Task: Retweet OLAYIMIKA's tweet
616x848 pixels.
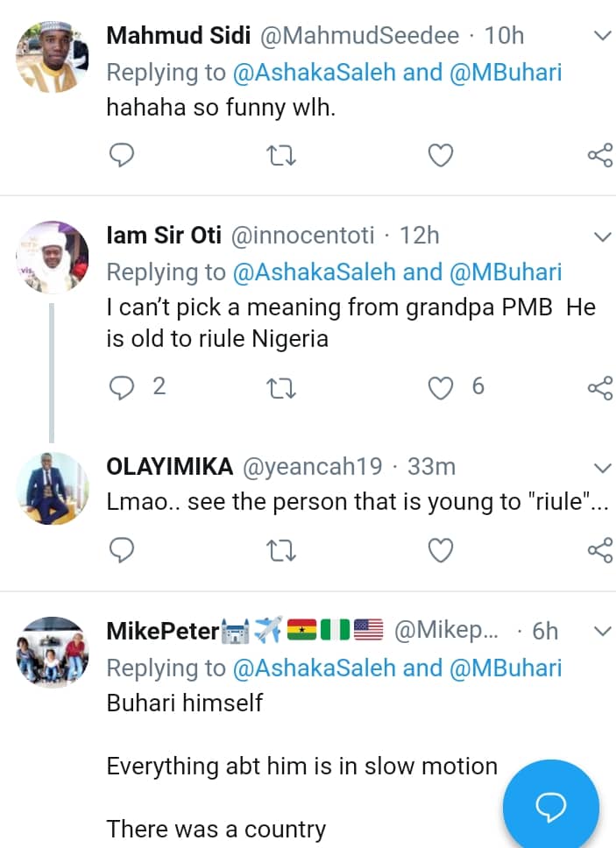Action: point(280,549)
